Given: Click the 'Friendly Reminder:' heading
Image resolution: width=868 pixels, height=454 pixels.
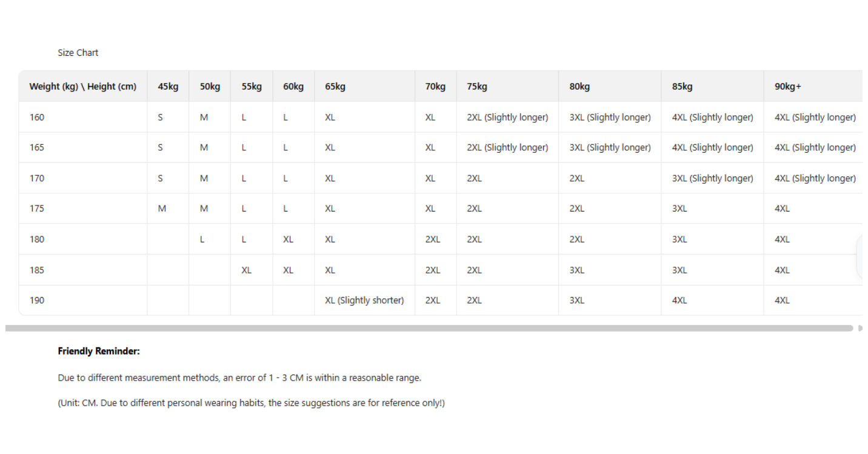Looking at the screenshot, I should 99,351.
